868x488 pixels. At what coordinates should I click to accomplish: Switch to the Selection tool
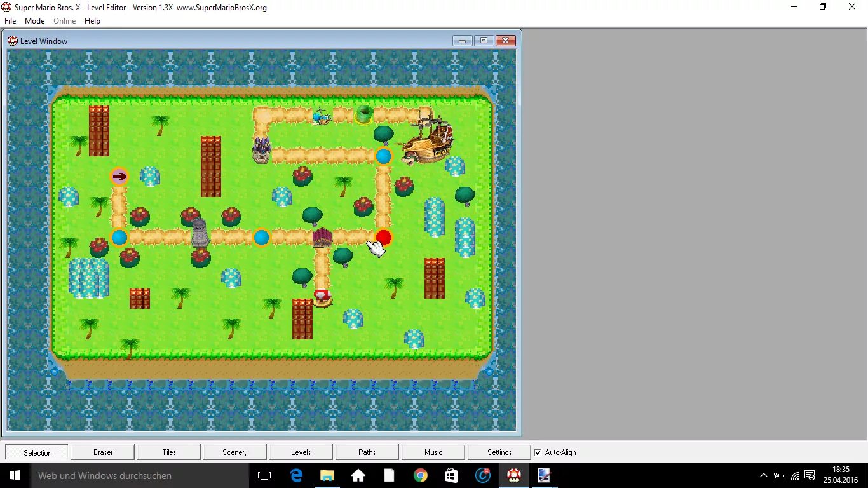[37, 452]
